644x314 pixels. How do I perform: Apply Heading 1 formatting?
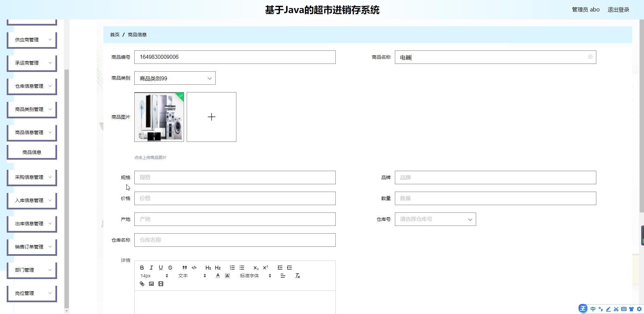coord(208,268)
